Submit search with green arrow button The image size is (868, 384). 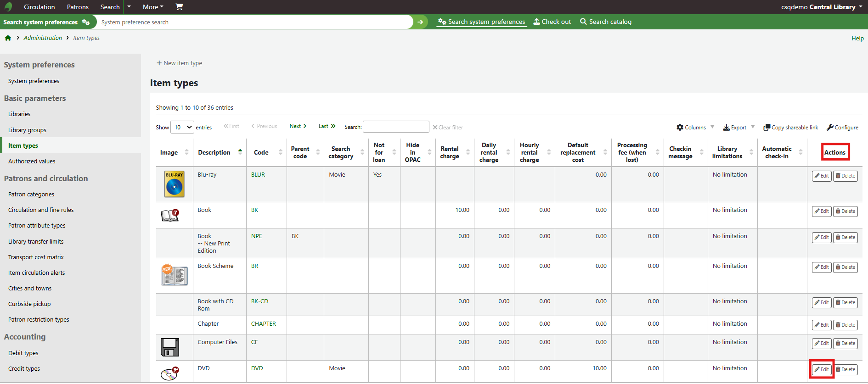[420, 22]
